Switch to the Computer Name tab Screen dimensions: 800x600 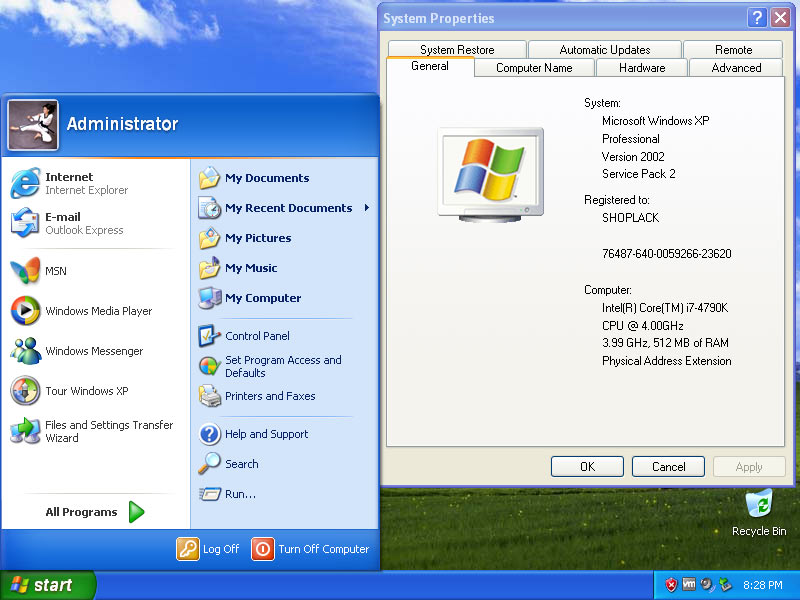pos(534,68)
